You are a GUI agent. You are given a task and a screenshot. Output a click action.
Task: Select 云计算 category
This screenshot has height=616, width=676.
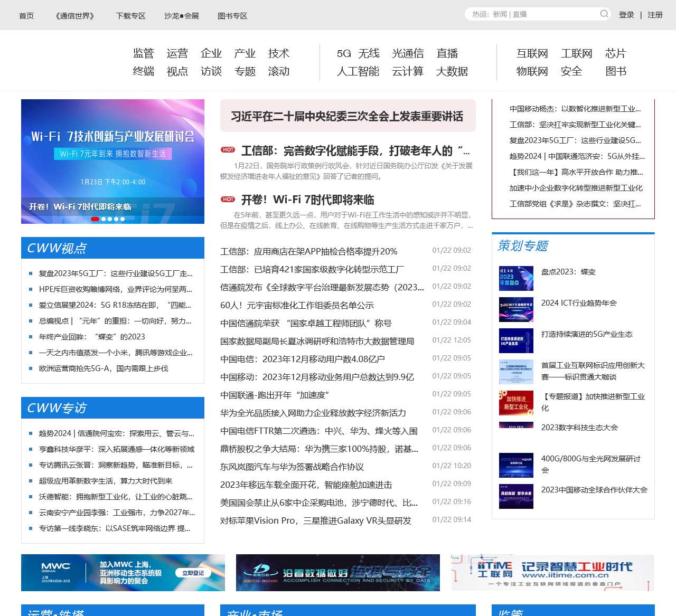click(408, 71)
